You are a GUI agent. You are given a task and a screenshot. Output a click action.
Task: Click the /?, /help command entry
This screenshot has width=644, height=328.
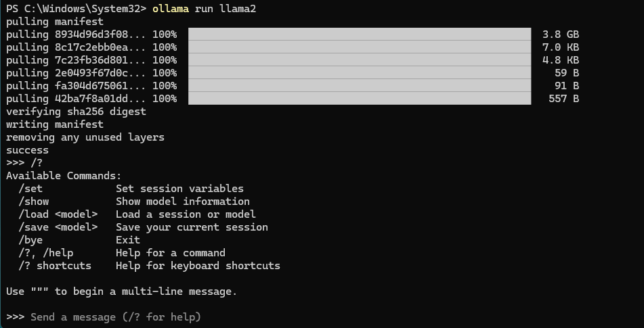tap(45, 252)
